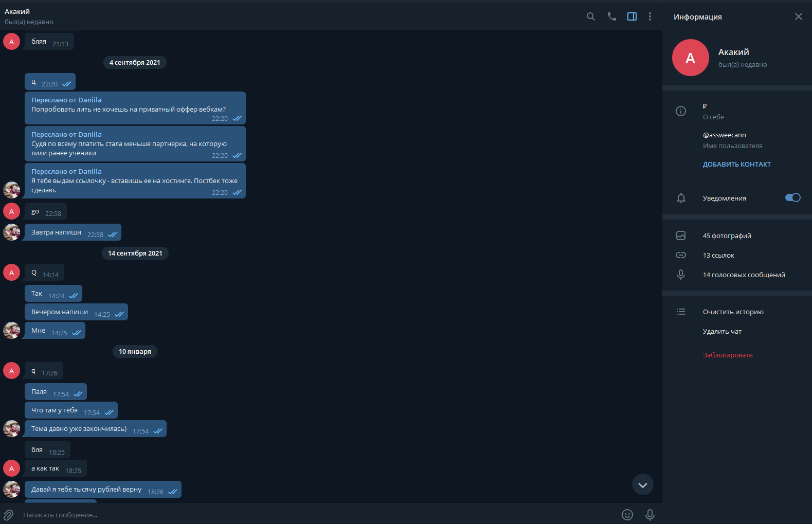Toggle the info side panel icon
The image size is (812, 524).
pos(632,16)
